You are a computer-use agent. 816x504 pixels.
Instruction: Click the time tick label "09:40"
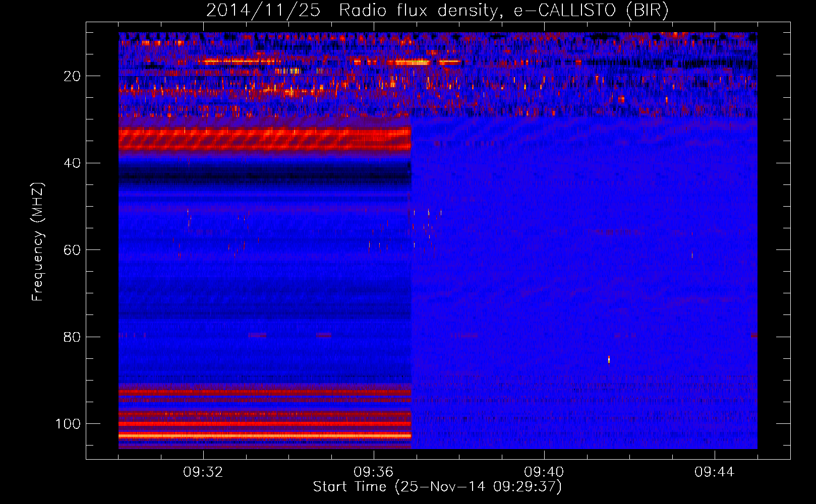(x=544, y=472)
